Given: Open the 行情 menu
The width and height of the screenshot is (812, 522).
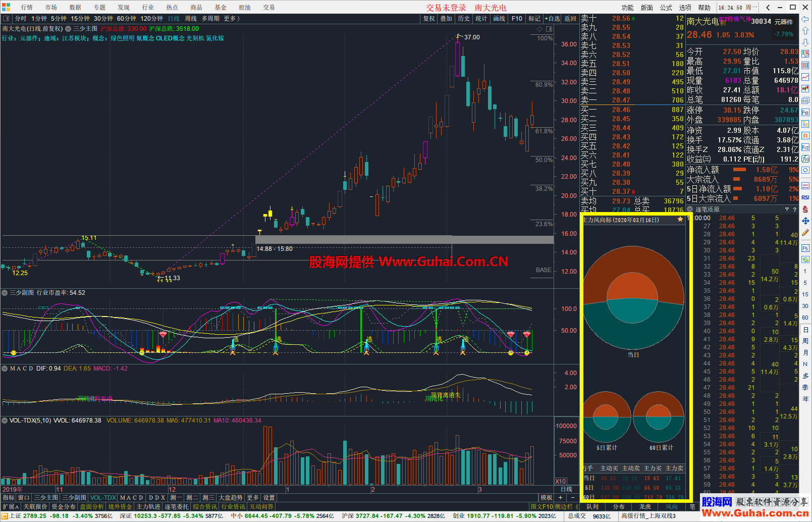Looking at the screenshot, I should [27, 8].
